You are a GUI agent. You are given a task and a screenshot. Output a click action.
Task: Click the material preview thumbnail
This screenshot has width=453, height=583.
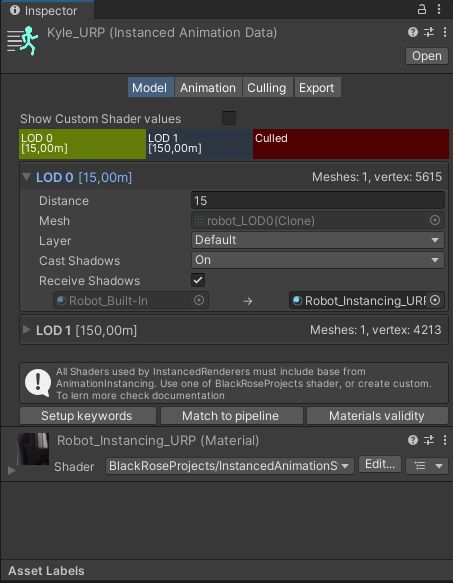tap(33, 449)
